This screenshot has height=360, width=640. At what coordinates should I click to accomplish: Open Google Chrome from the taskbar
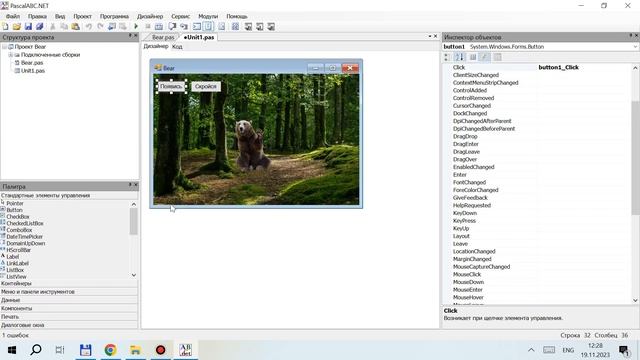point(110,350)
